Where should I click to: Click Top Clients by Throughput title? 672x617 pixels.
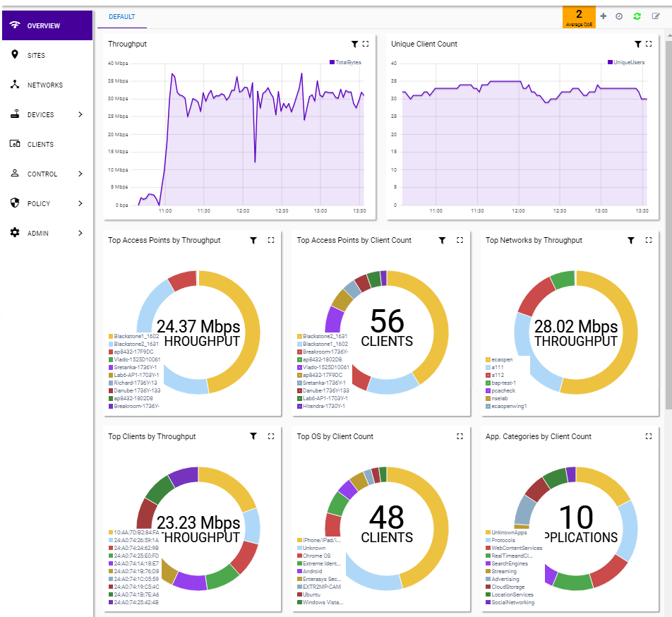152,436
